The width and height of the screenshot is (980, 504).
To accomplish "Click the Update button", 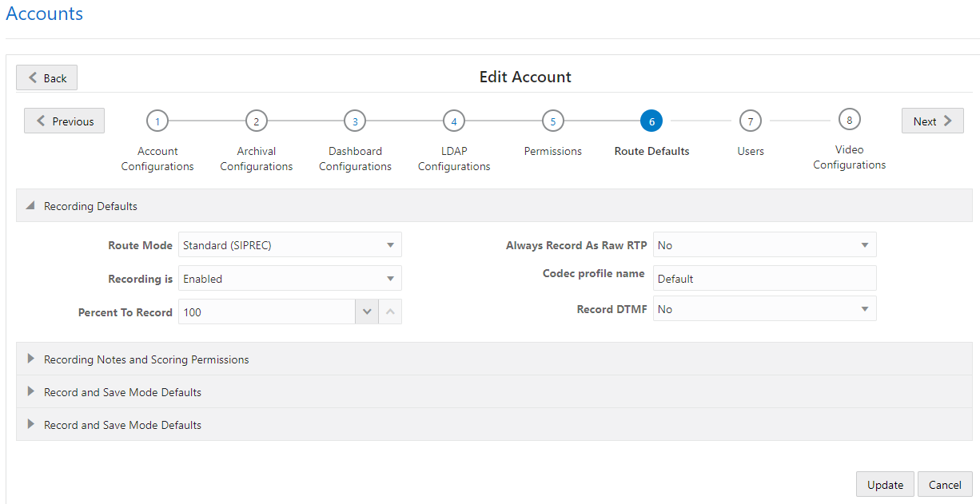I will click(x=884, y=484).
